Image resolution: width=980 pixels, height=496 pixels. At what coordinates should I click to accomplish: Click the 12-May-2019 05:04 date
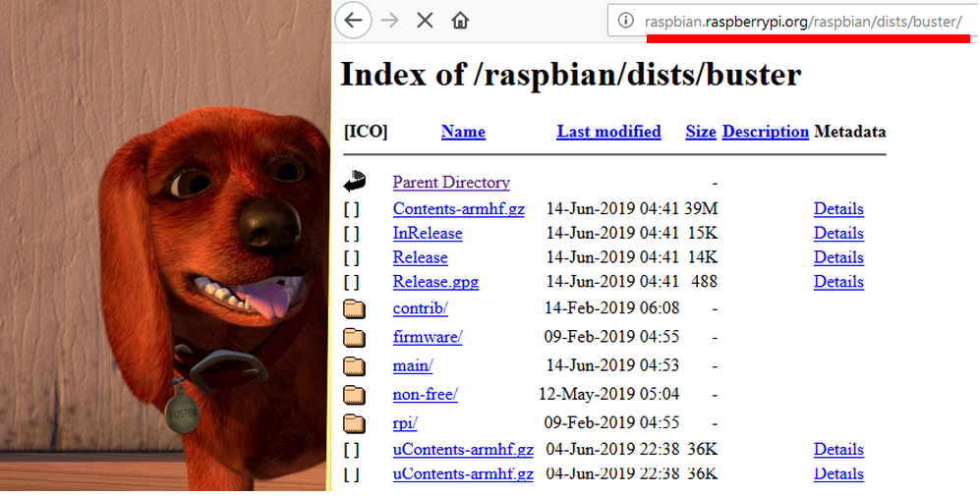tap(608, 394)
